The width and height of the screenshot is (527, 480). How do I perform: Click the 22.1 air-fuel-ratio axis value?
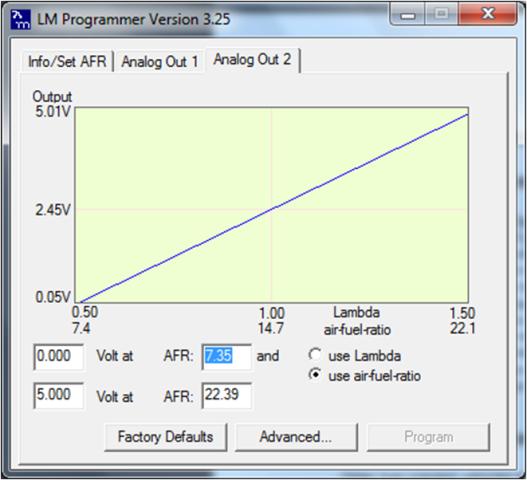pos(463,328)
